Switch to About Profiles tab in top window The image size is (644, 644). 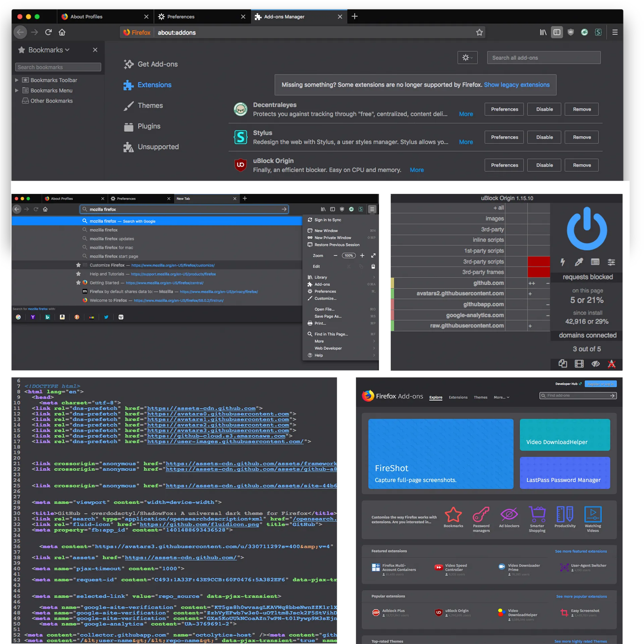click(105, 16)
